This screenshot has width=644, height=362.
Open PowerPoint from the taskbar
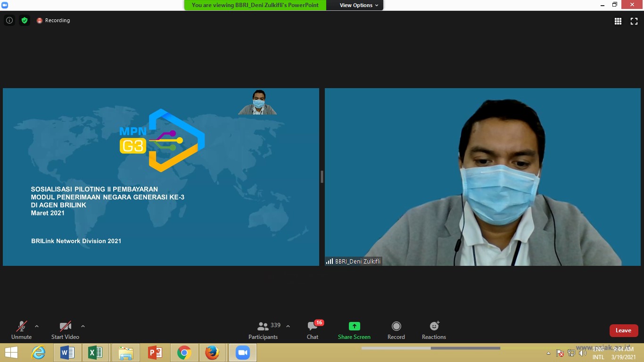point(155,353)
